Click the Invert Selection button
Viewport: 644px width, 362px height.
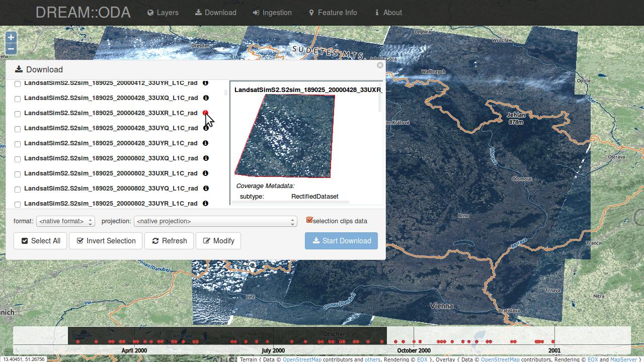[106, 241]
